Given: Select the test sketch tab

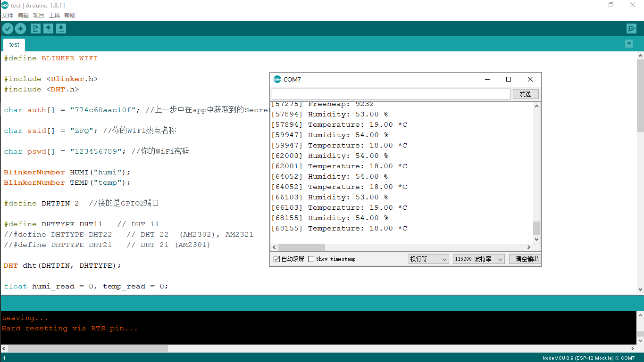Looking at the screenshot, I should tap(14, 45).
